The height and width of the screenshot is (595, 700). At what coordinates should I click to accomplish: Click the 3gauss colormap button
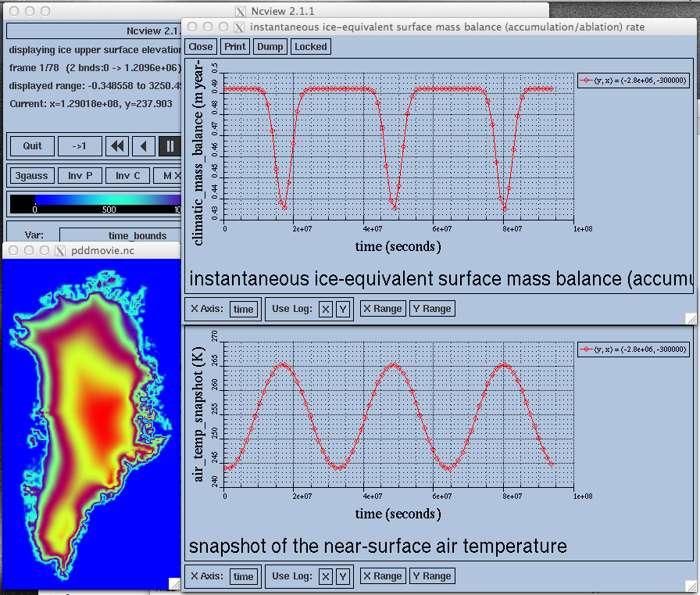[x=32, y=176]
